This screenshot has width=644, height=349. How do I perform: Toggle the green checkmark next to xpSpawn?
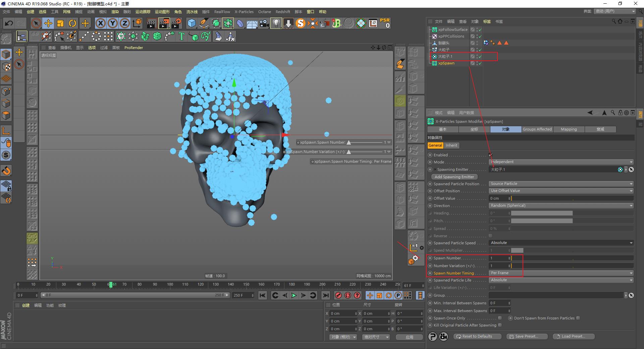[480, 63]
